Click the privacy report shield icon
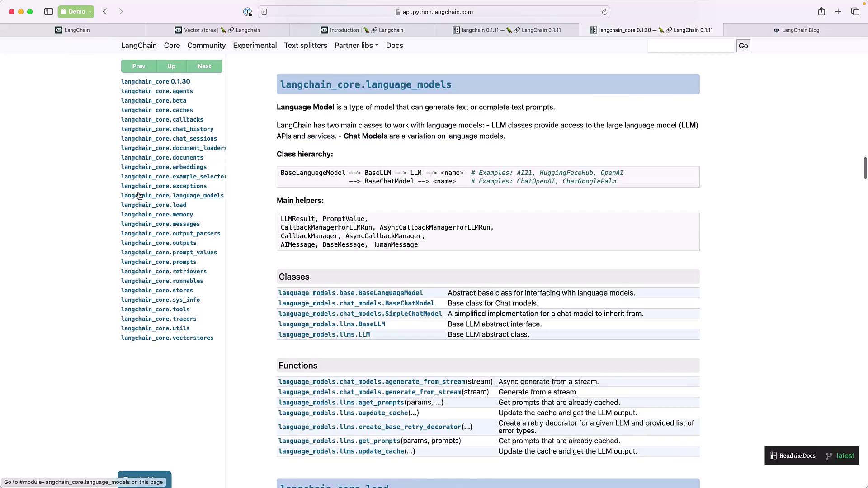 [x=247, y=12]
